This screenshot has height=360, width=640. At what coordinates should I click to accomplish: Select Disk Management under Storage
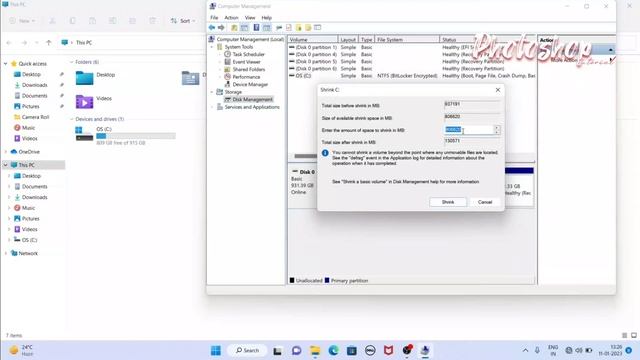coord(252,100)
